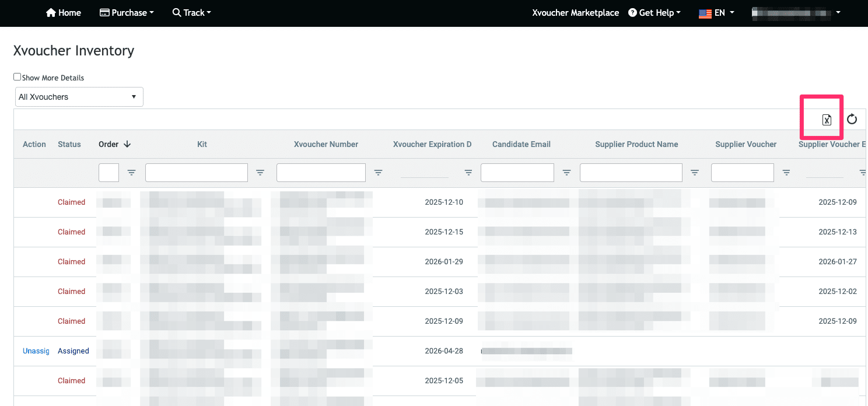This screenshot has height=406, width=868.
Task: Click expiration date 2026-01-29
Action: tap(444, 261)
